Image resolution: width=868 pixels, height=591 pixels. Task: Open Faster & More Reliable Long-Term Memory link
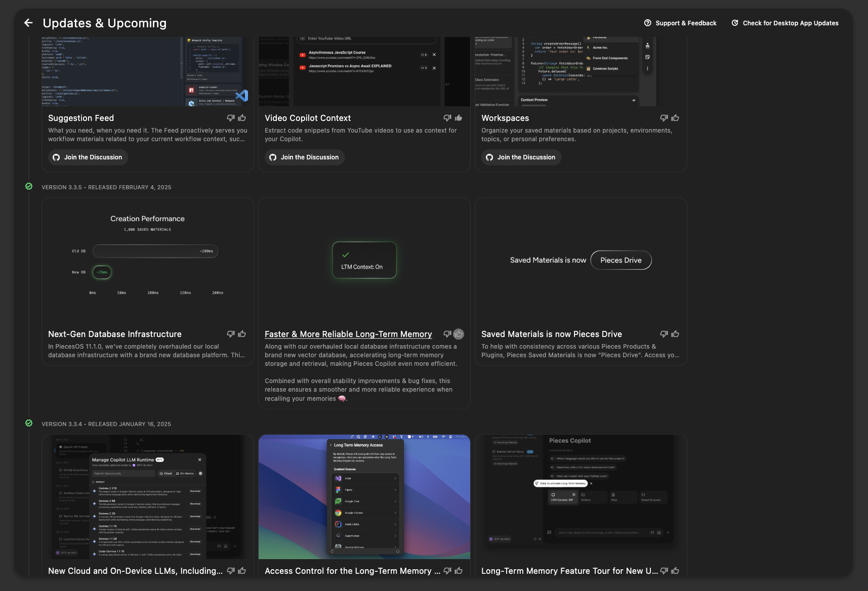[348, 334]
